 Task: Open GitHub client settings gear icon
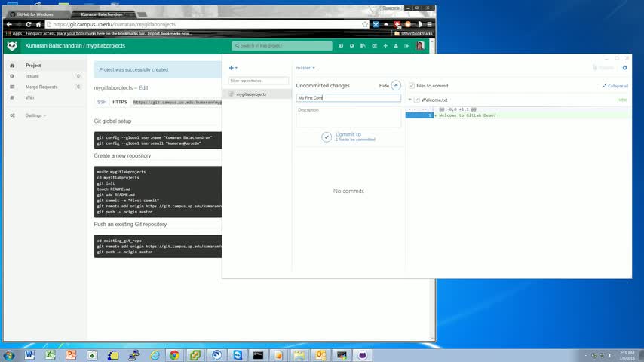coord(624,68)
